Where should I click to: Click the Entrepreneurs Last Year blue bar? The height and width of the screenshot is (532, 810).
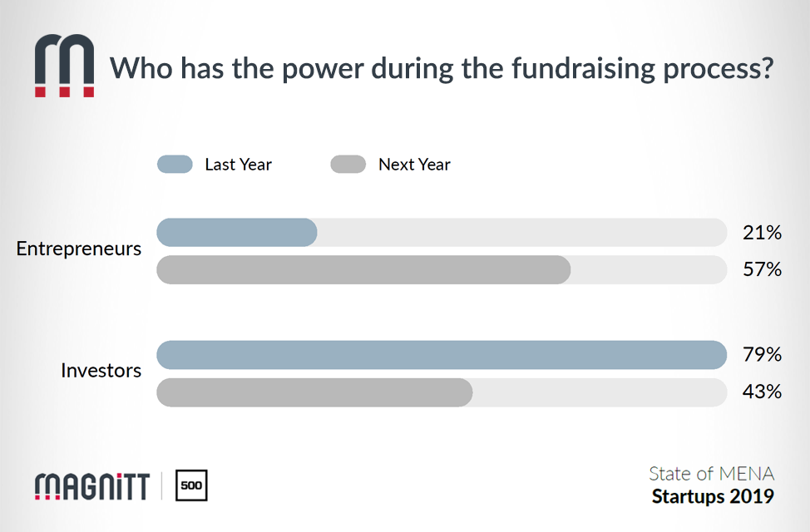pos(237,233)
